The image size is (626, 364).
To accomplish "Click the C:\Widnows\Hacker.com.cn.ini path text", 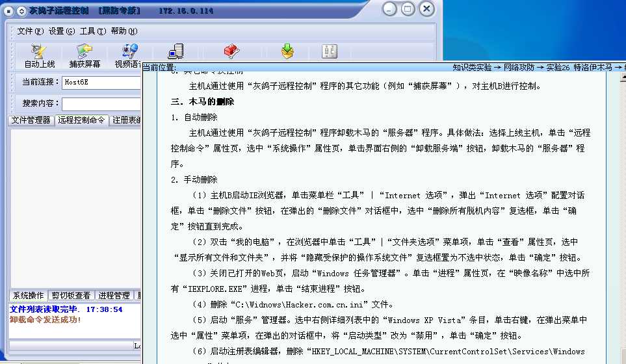I will tap(299, 305).
